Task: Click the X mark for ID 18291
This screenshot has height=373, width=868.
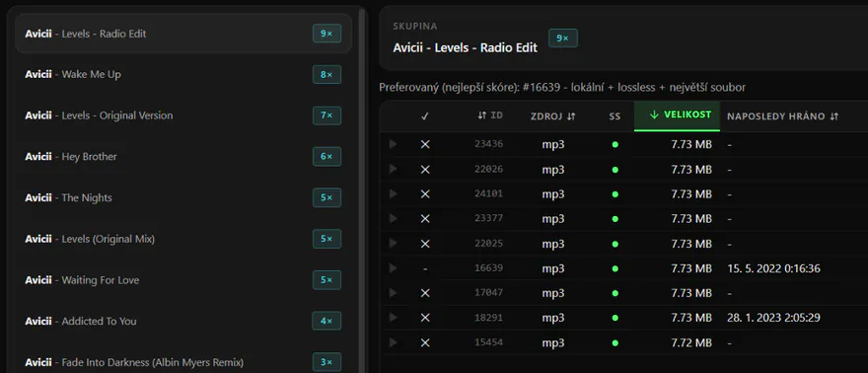Action: (x=424, y=318)
